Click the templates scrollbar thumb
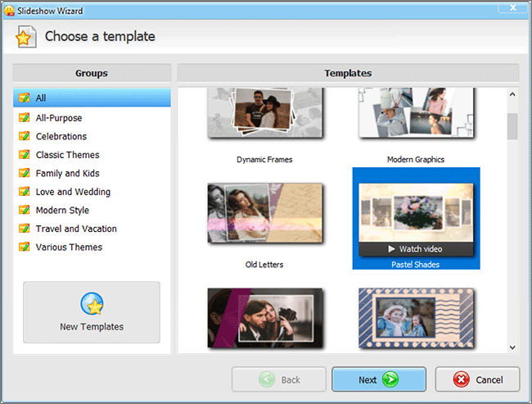 coord(512,126)
